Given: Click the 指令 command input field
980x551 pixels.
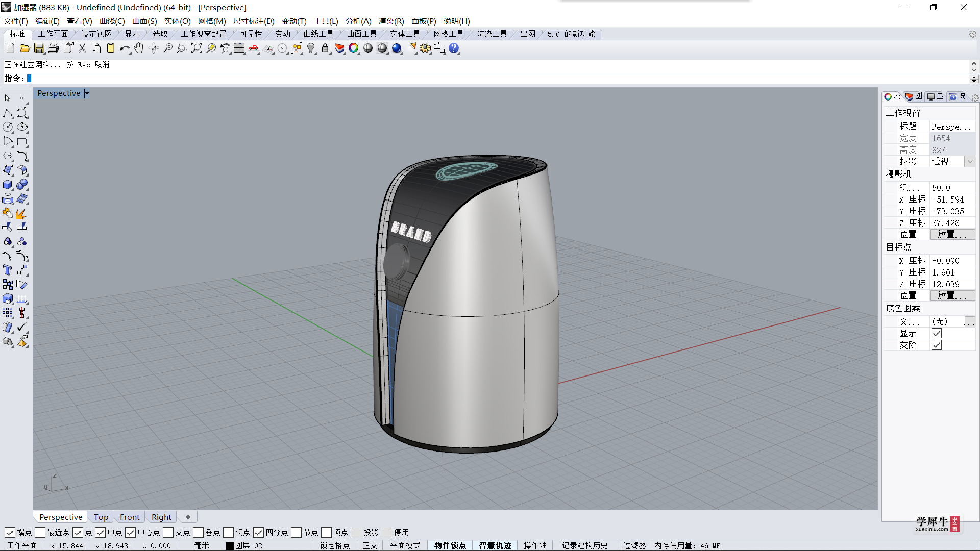Looking at the screenshot, I should click(498, 79).
